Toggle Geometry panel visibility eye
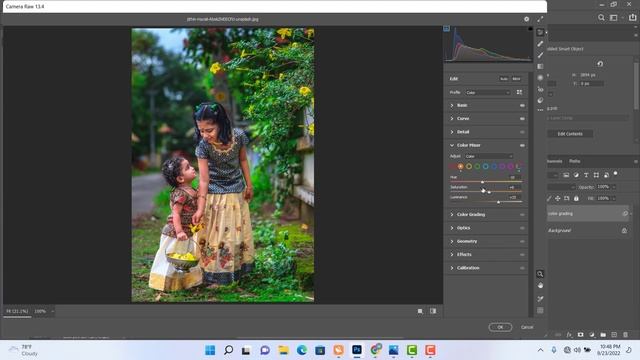640x360 pixels. (522, 242)
